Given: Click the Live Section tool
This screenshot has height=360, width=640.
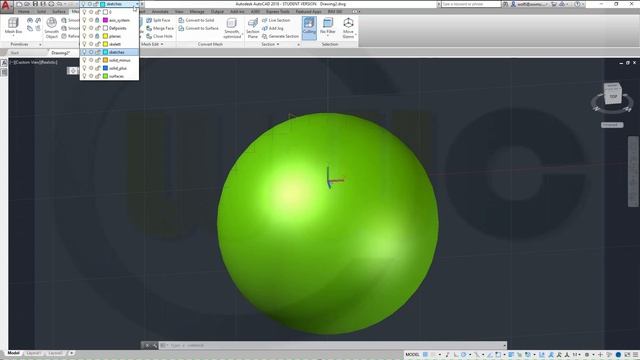Looking at the screenshot, I should 276,20.
